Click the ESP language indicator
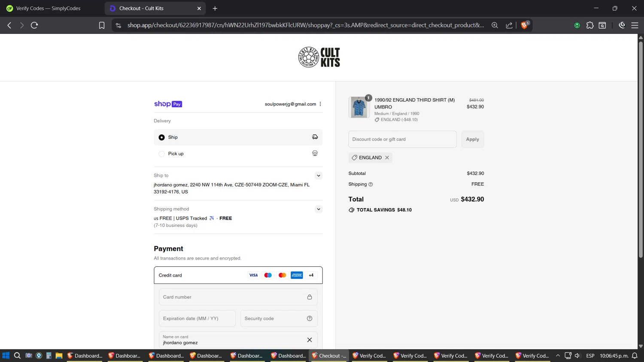 coord(590,356)
